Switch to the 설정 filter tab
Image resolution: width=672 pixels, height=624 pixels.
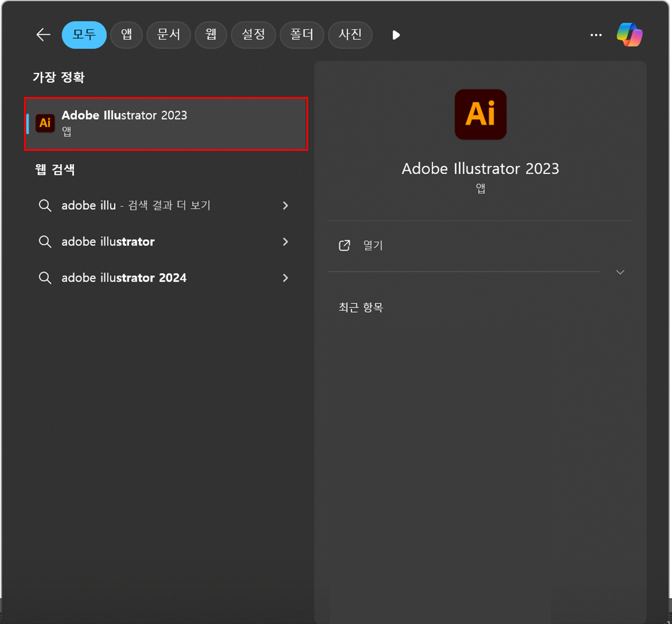tap(253, 34)
